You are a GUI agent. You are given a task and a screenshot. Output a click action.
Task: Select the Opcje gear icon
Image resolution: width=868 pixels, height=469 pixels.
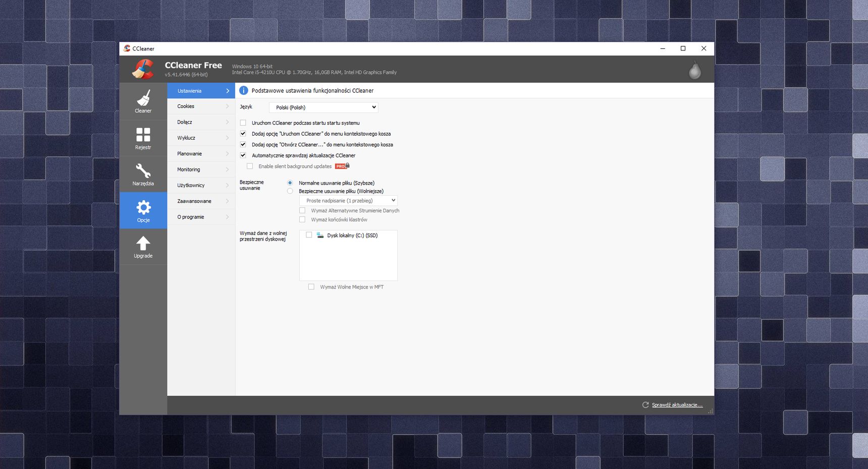(143, 207)
